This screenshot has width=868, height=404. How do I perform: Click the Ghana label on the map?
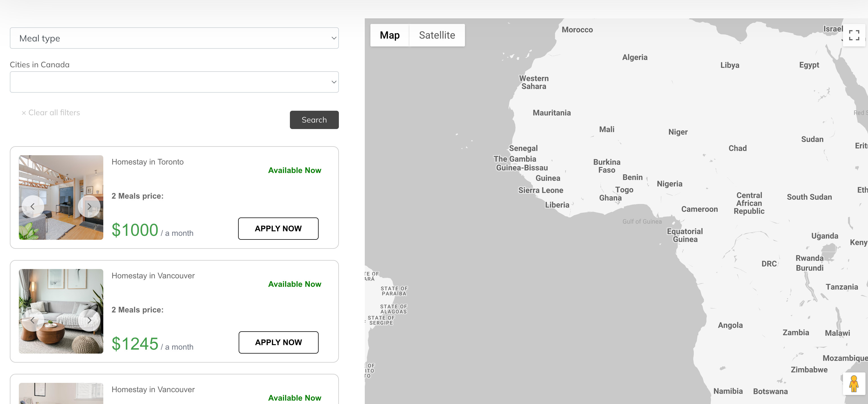pyautogui.click(x=610, y=198)
